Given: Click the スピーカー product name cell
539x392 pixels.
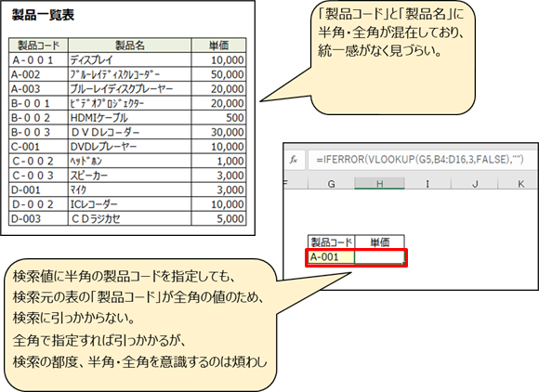Looking at the screenshot, I should tap(129, 176).
